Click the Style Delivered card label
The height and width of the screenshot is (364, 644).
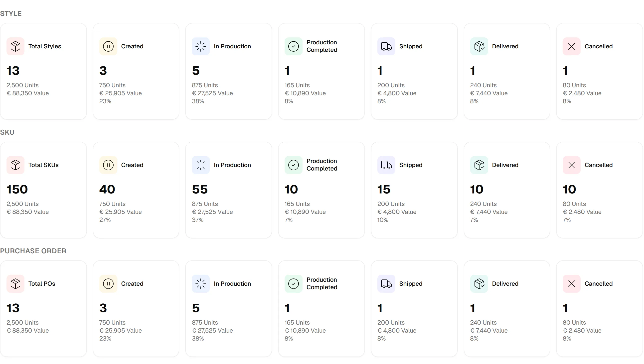[x=505, y=46]
